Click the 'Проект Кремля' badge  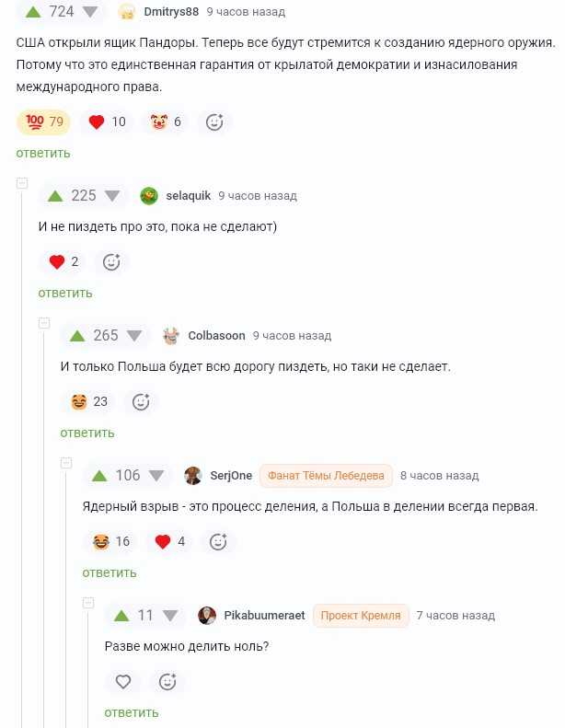click(360, 616)
